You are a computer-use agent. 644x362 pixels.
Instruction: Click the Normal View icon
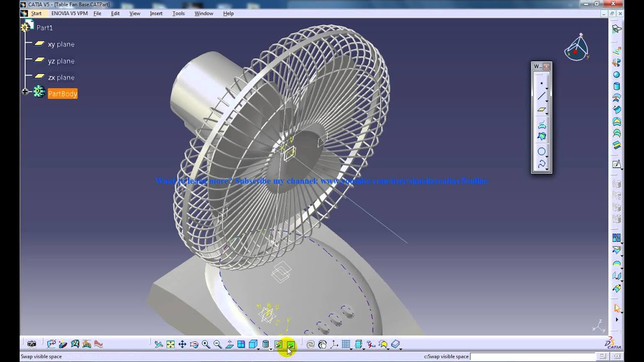pos(229,344)
